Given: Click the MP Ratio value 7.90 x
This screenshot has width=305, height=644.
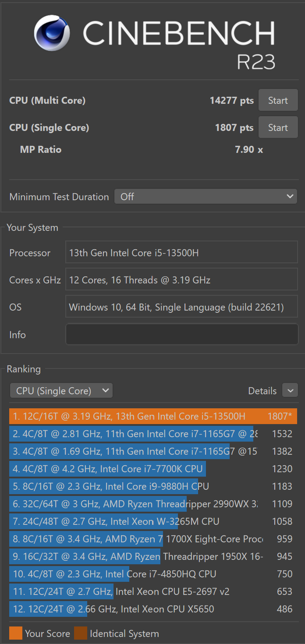Looking at the screenshot, I should (249, 149).
